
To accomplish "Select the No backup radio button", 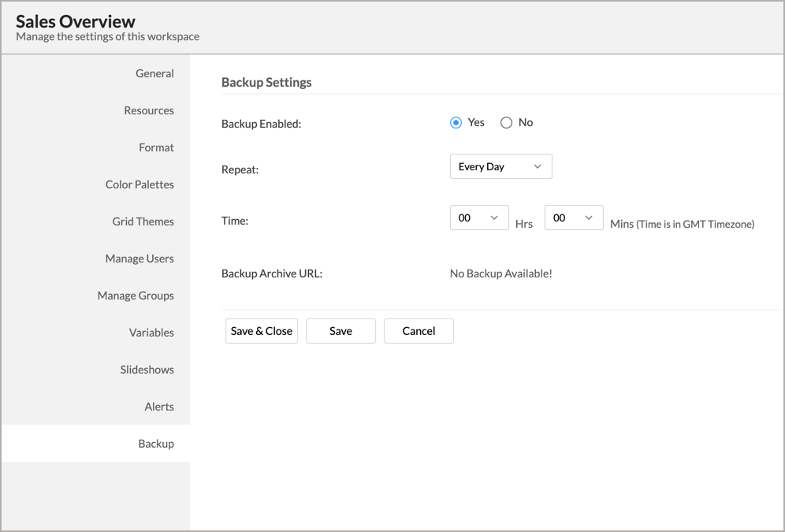I will coord(506,123).
